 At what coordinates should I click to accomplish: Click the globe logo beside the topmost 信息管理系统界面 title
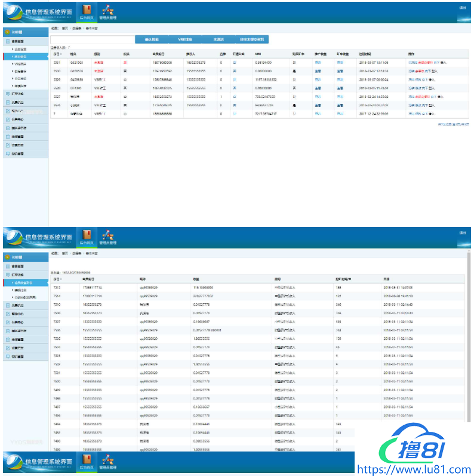coord(14,12)
